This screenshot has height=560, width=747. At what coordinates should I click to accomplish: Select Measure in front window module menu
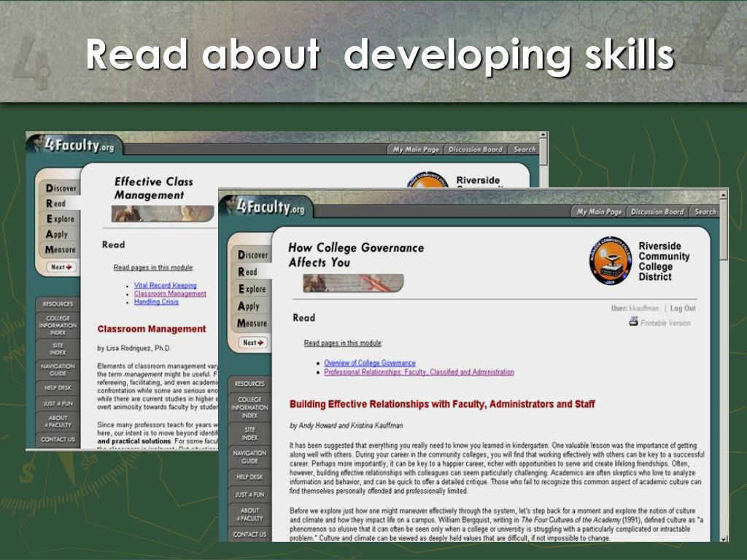tap(252, 323)
